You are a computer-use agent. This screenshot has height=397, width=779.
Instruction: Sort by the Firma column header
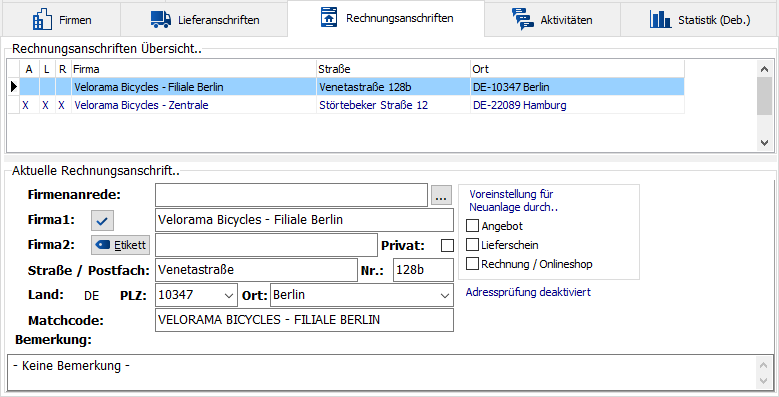pos(194,69)
